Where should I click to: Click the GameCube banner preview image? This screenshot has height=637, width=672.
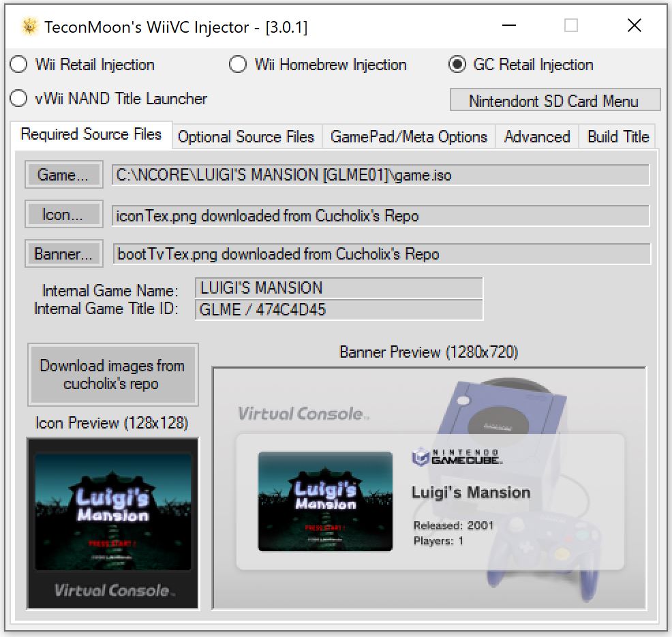(x=429, y=488)
